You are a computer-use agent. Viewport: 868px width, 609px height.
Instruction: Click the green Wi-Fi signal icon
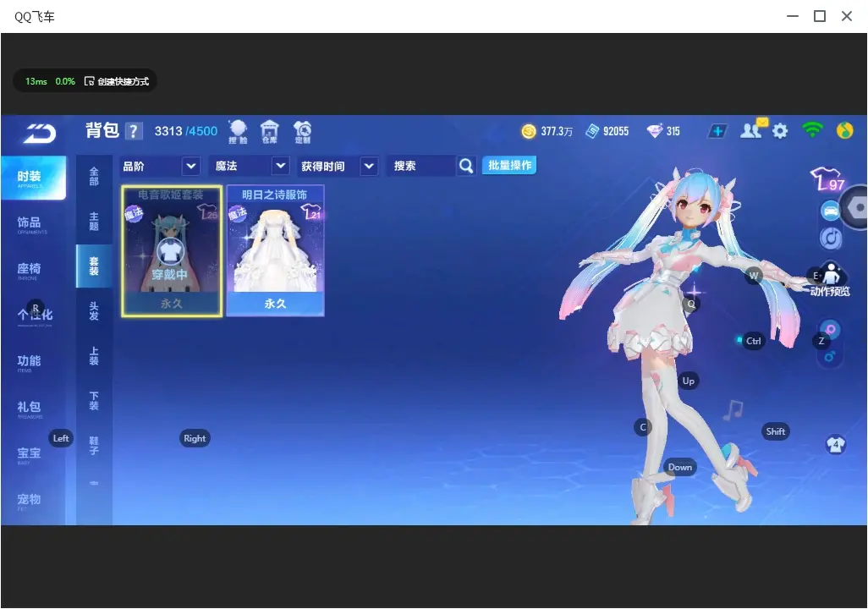coord(812,130)
